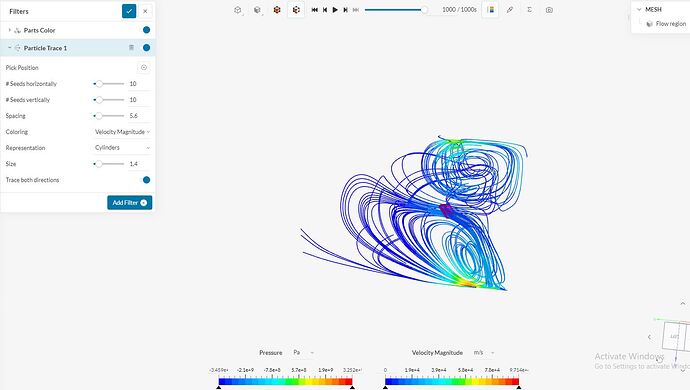Click the Pressure legend color bar

[x=286, y=382]
